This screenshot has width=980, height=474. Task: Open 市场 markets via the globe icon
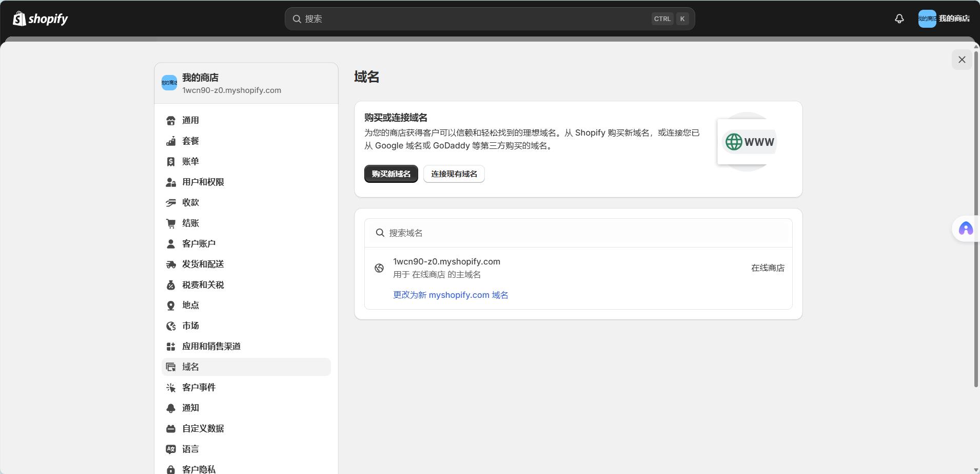click(x=171, y=326)
